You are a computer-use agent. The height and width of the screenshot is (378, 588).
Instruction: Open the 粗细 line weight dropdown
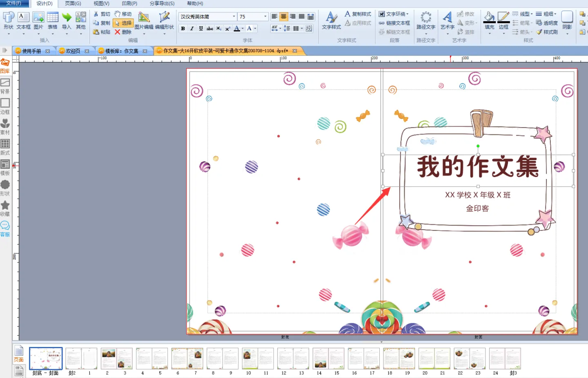point(546,14)
